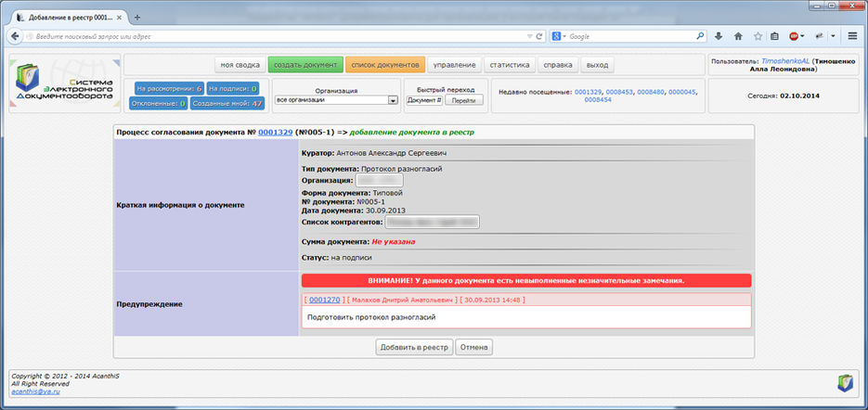This screenshot has width=868, height=410.
Task: Click the Google search engine icon
Action: [x=556, y=36]
